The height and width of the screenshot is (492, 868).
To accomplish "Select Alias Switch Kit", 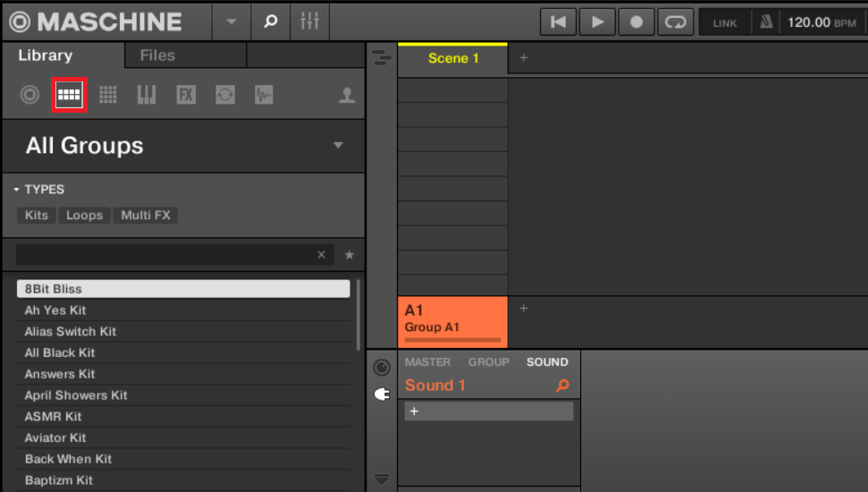I will (x=183, y=331).
